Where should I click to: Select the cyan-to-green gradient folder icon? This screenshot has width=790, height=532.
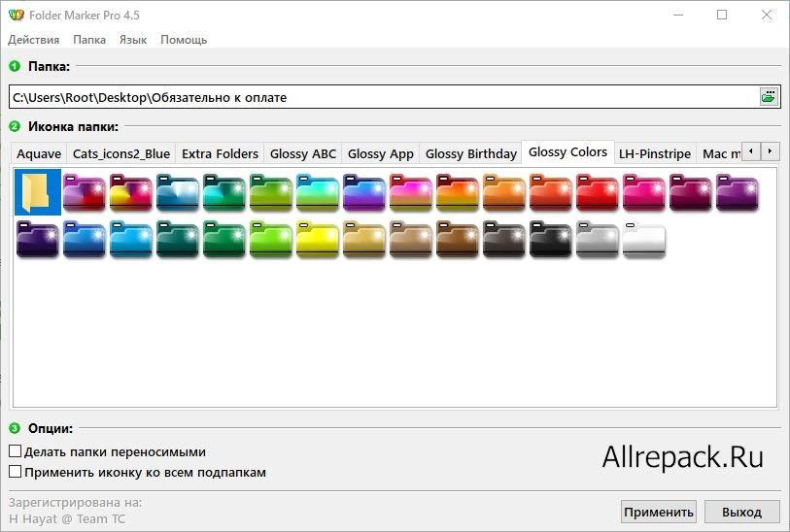[317, 192]
